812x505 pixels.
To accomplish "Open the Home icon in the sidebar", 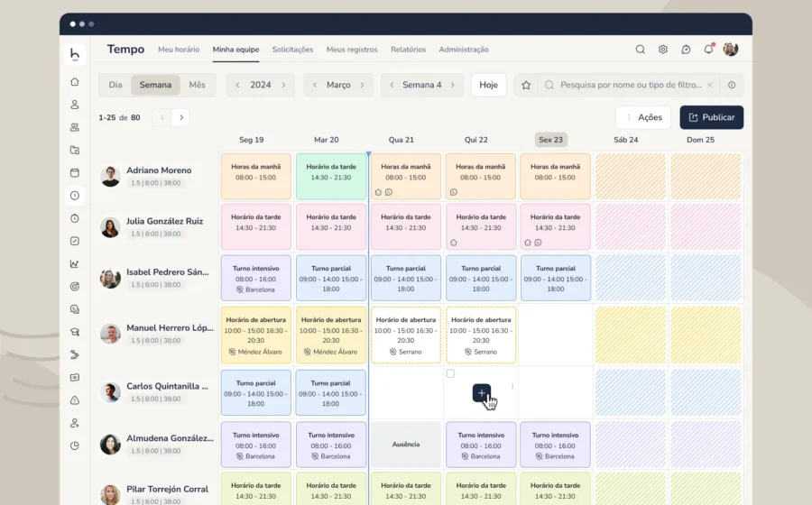I will pos(75,82).
